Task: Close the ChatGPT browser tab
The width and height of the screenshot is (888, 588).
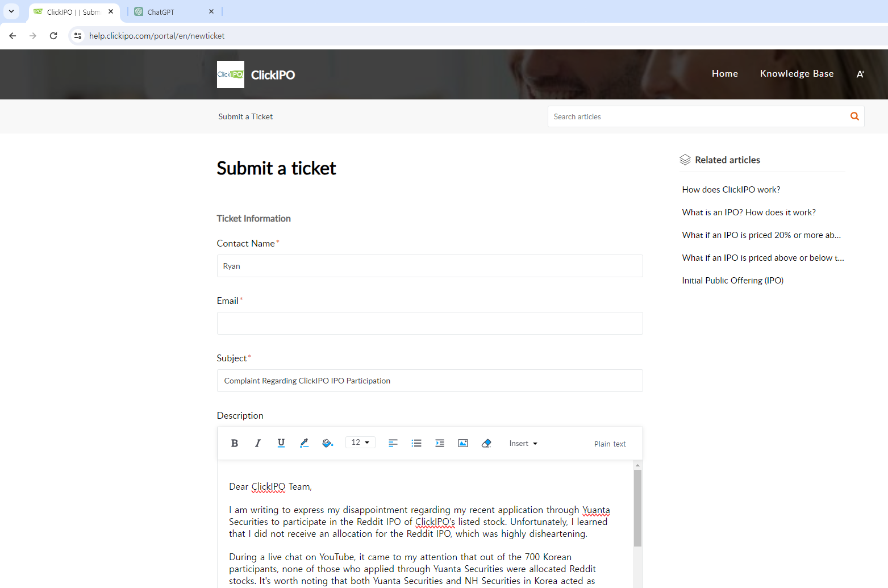Action: point(211,11)
